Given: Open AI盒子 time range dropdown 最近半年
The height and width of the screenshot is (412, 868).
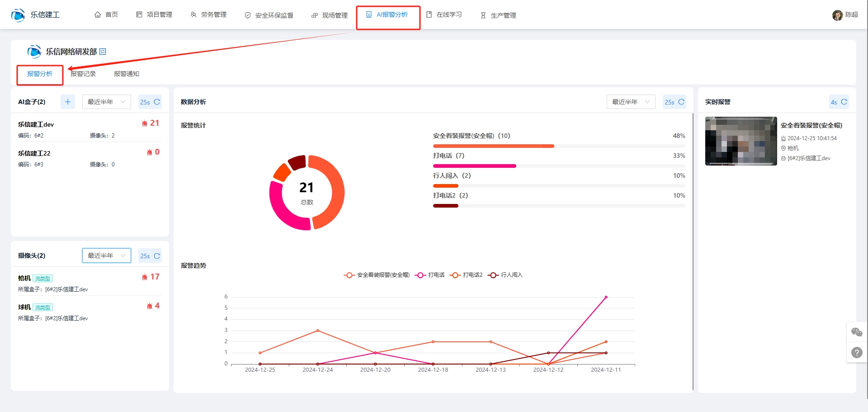Looking at the screenshot, I should (106, 102).
